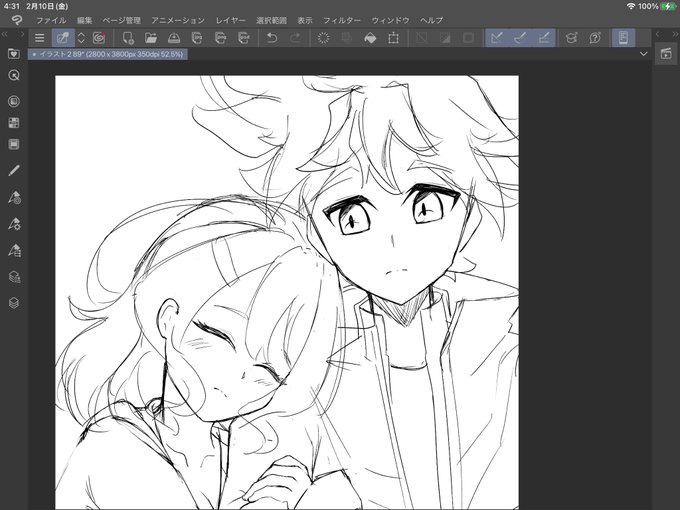Click show selection border icon
Image resolution: width=680 pixels, height=510 pixels.
(468, 38)
